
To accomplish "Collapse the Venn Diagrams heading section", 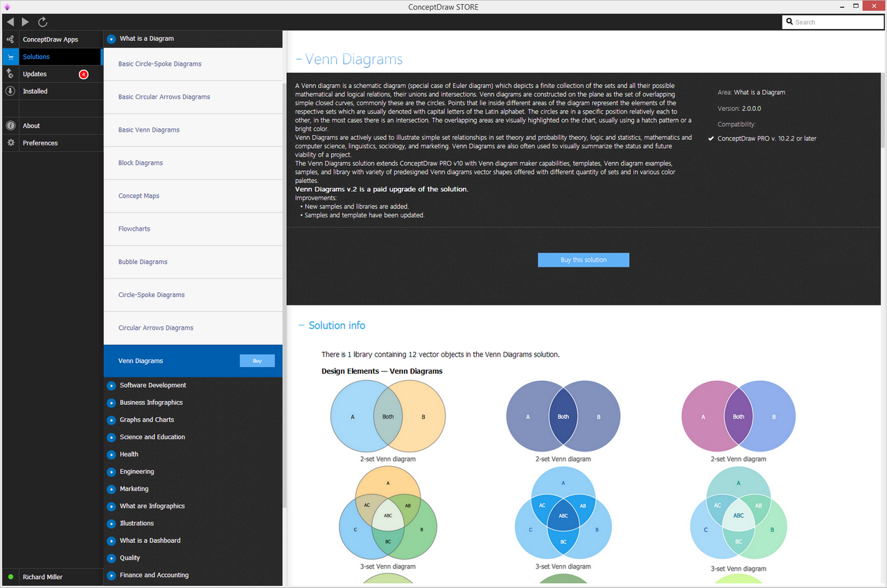I will [x=299, y=60].
